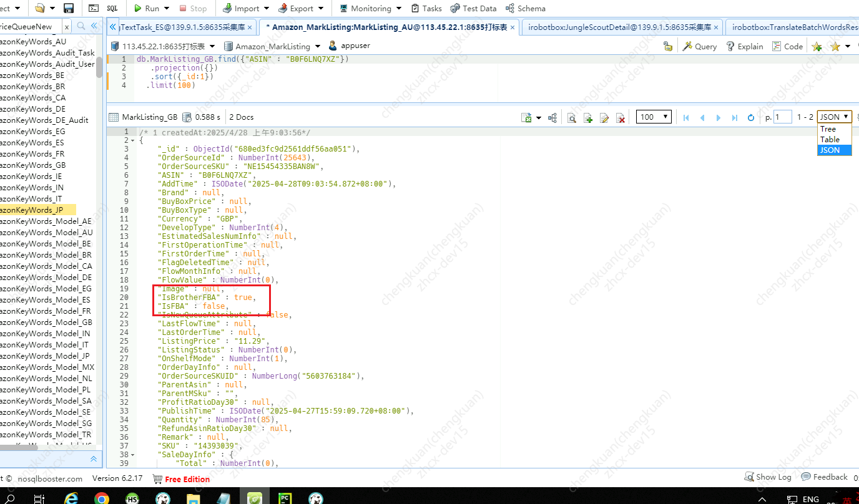Click the Explain button

pyautogui.click(x=744, y=46)
